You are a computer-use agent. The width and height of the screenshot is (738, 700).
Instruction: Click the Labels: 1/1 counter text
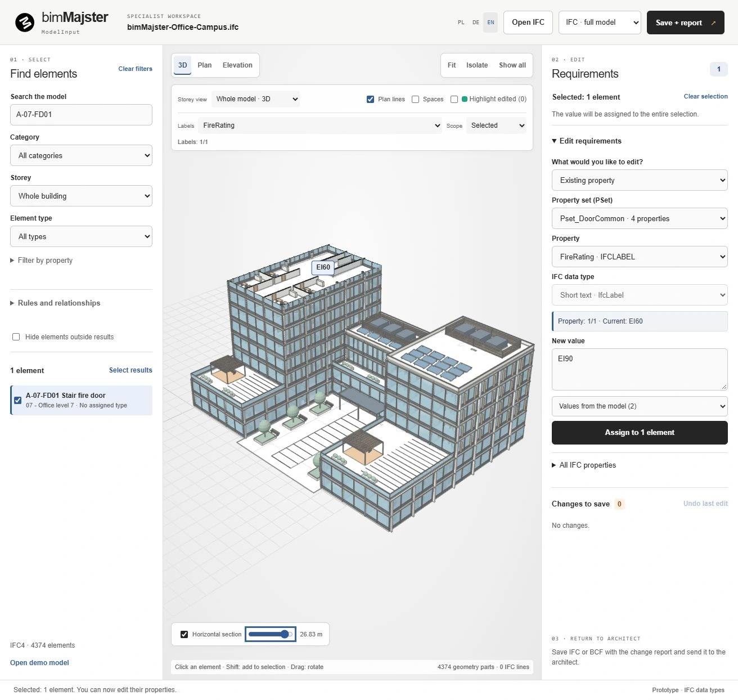[193, 142]
